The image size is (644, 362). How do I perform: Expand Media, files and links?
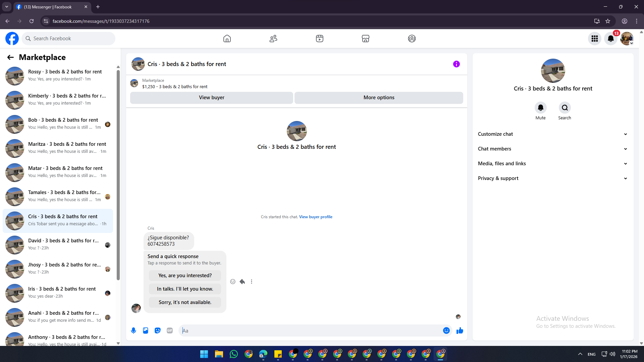click(553, 164)
